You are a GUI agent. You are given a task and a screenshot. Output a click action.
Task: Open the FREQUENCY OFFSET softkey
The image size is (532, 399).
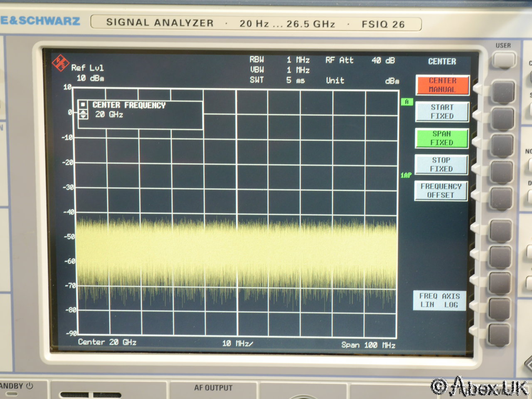(x=441, y=191)
